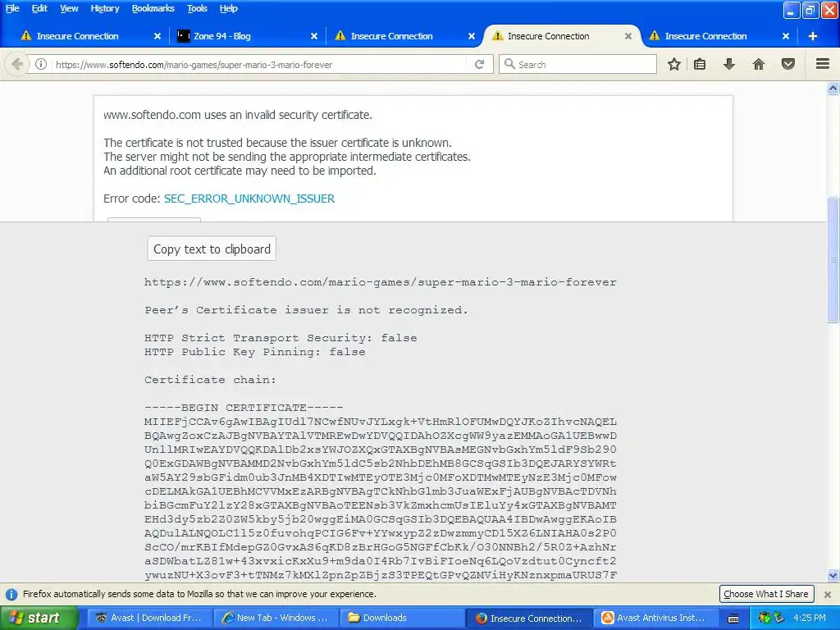Screen dimensions: 840x630
Task: Click the 'Certificate chain:' text
Action: tap(210, 380)
